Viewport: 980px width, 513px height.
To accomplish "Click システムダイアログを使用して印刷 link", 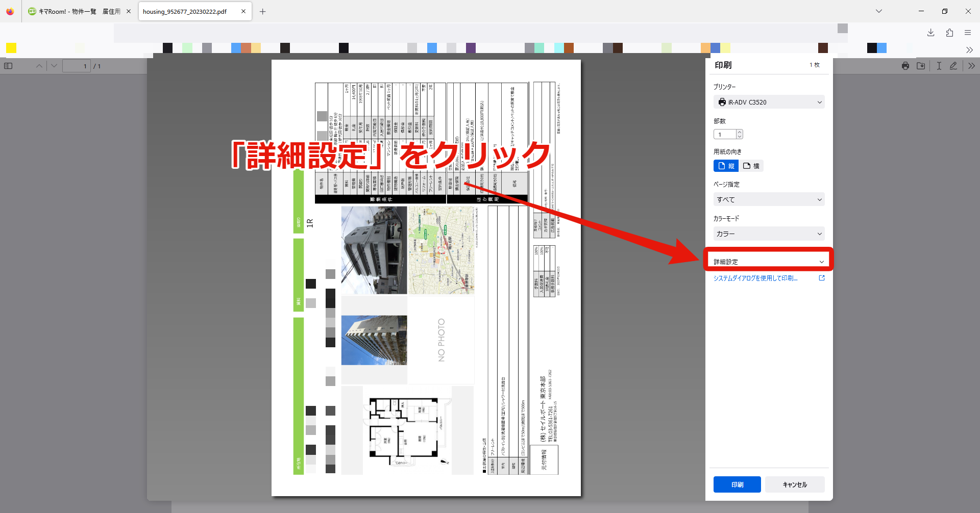I will pos(755,278).
